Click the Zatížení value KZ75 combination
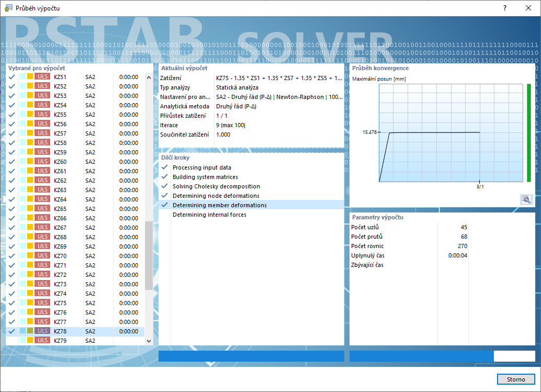This screenshot has height=392, width=541. 279,78
